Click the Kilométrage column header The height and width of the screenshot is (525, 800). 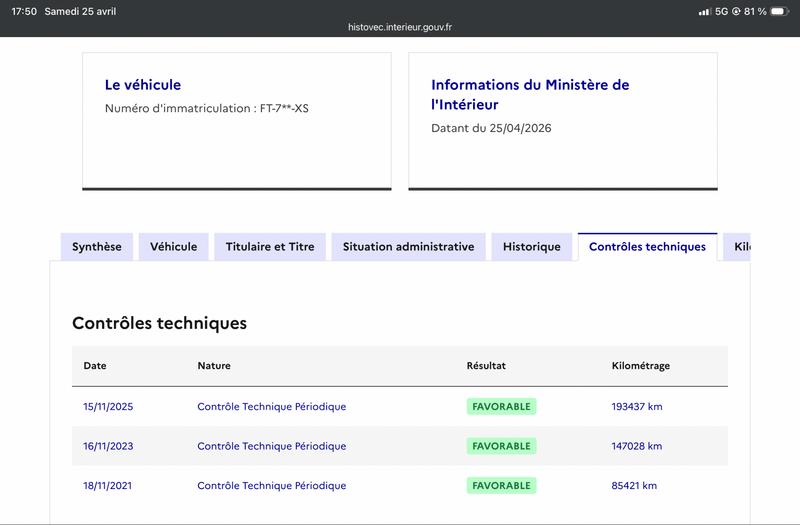coord(640,366)
